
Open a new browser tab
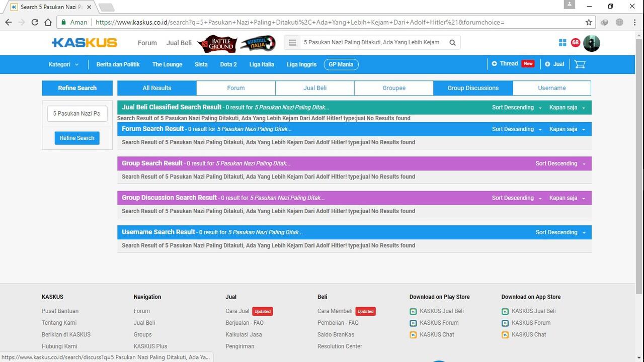click(106, 7)
